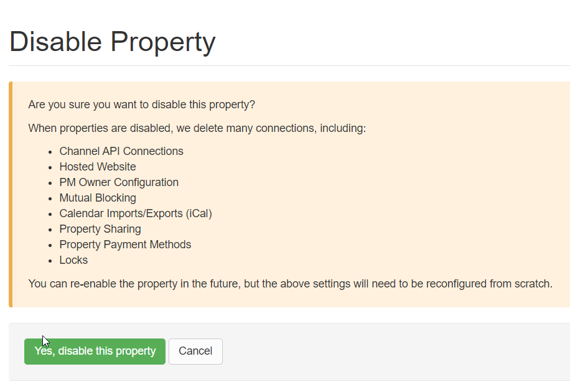The width and height of the screenshot is (570, 392).
Task: Select the Disable Property page heading
Action: 111,42
